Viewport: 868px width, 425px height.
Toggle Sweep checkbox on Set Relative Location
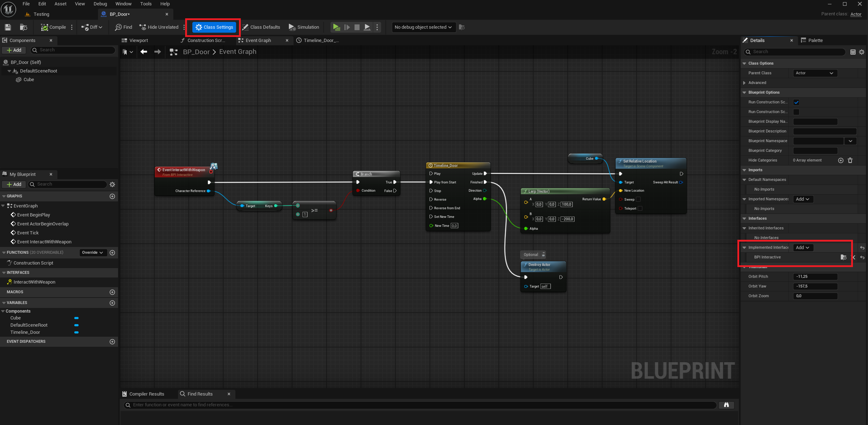coord(638,200)
